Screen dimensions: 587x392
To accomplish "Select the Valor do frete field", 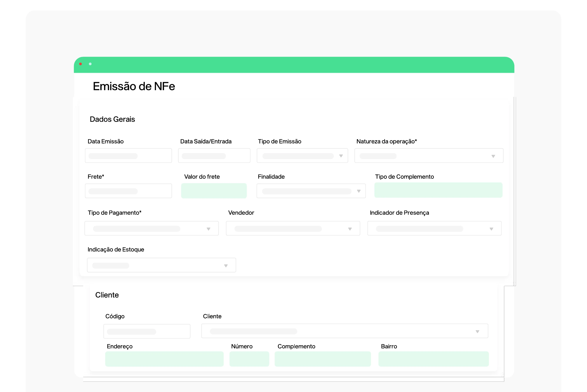I will pyautogui.click(x=214, y=191).
